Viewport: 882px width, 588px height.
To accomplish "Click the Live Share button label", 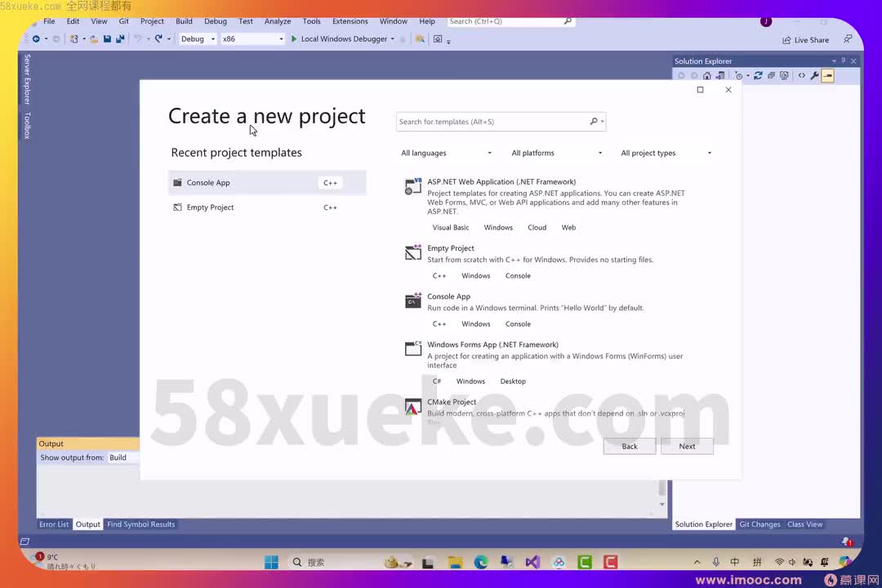I will [811, 40].
